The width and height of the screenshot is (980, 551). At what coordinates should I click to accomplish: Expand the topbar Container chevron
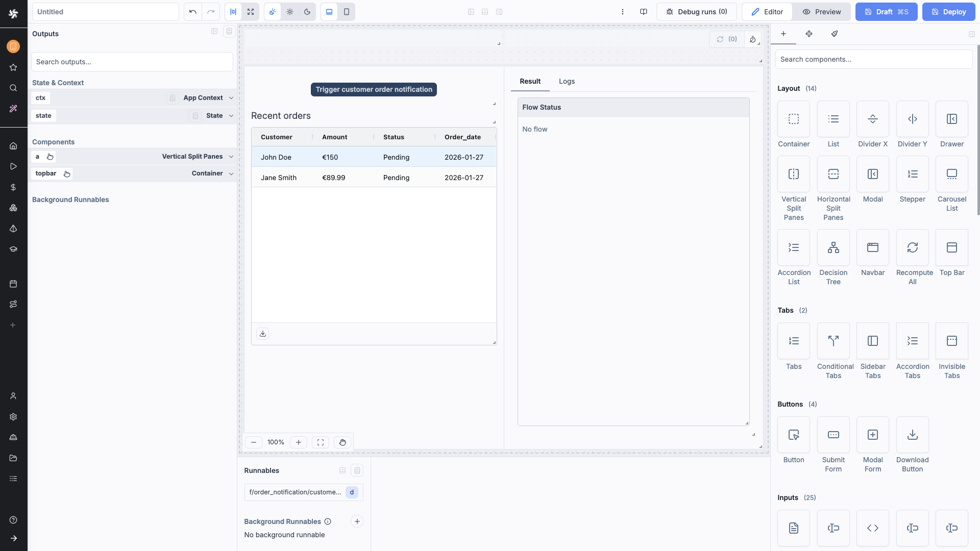coord(231,173)
